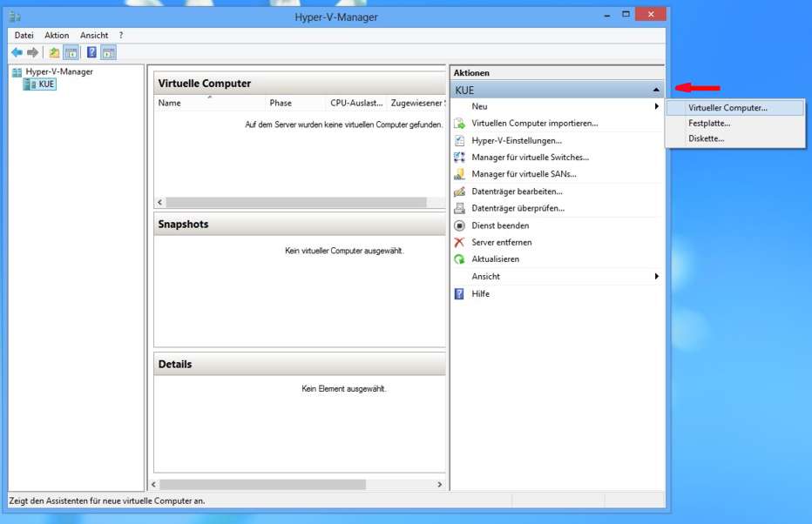Click Datenträger überprüfen...
Screen dimensions: 812x524
(518, 208)
